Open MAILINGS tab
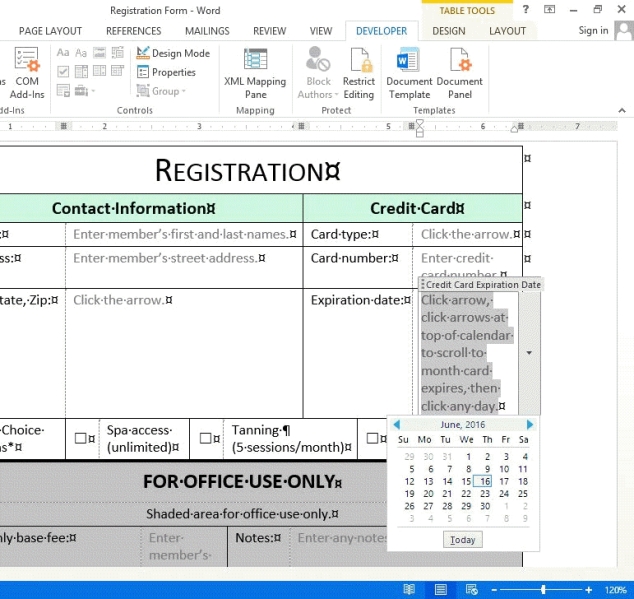Viewport: 634px width, 599px height. point(207,31)
